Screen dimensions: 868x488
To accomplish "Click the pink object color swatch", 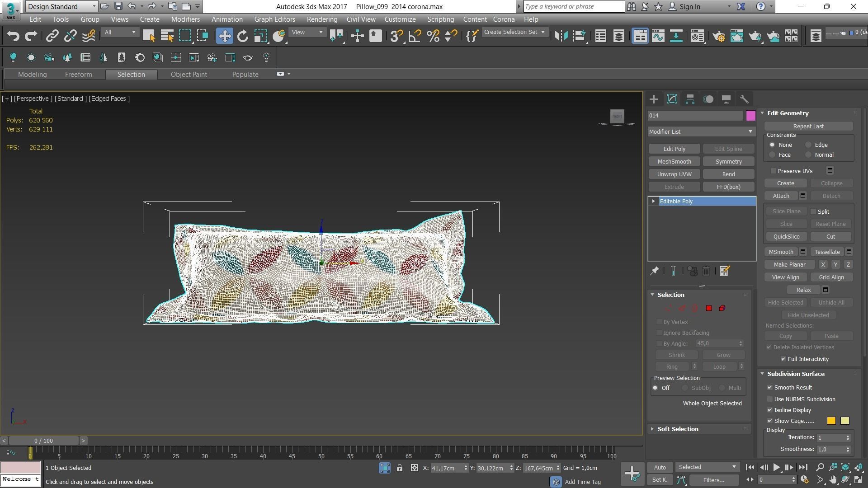I will click(x=750, y=116).
